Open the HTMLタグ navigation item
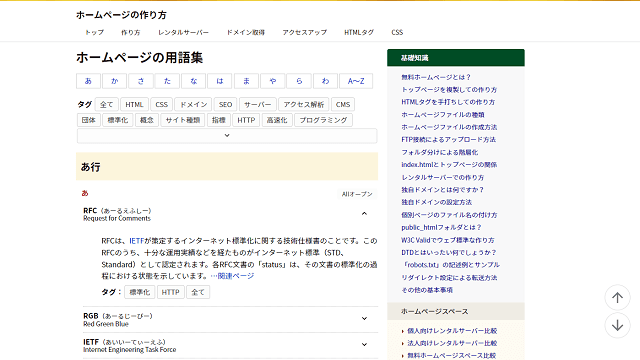Image resolution: width=640 pixels, height=360 pixels. pos(359,32)
